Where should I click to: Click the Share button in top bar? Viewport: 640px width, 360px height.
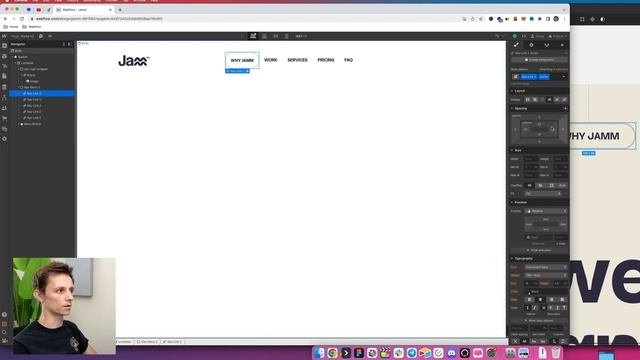(x=538, y=36)
